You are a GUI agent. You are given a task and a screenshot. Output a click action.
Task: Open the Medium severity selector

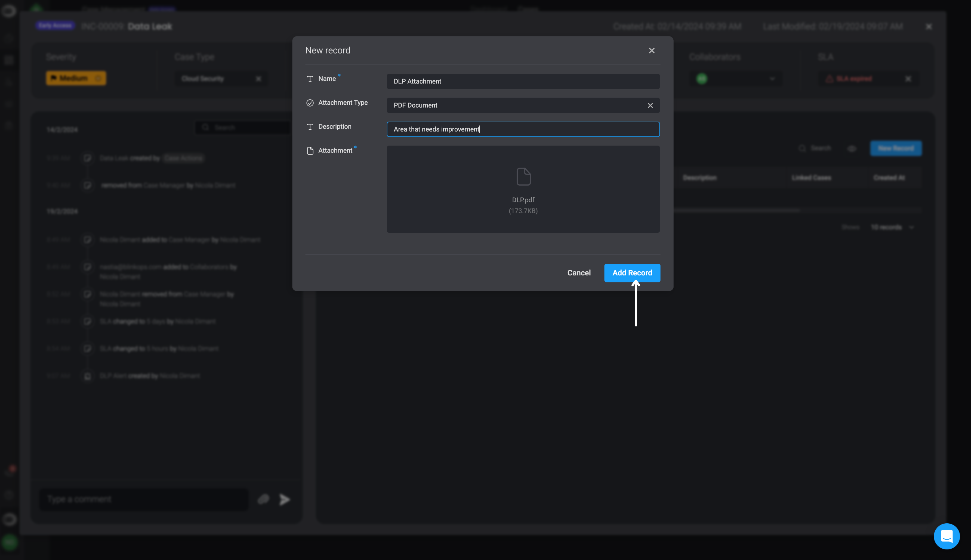coord(76,78)
